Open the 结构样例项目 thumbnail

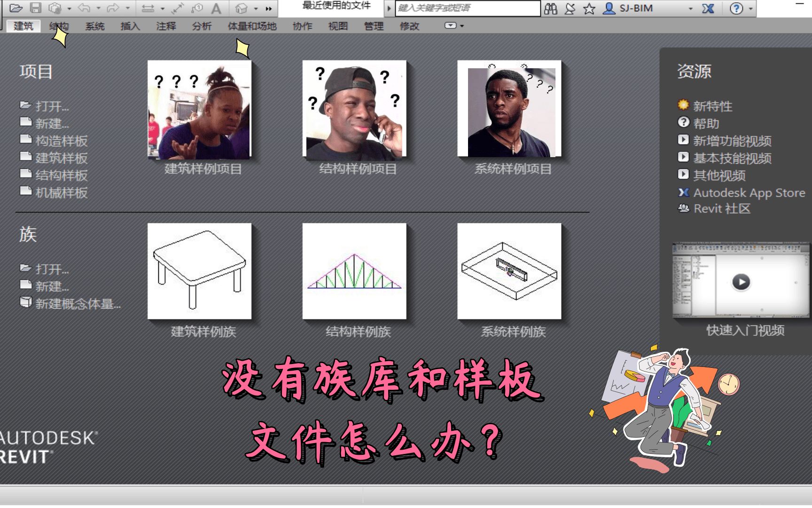click(355, 109)
